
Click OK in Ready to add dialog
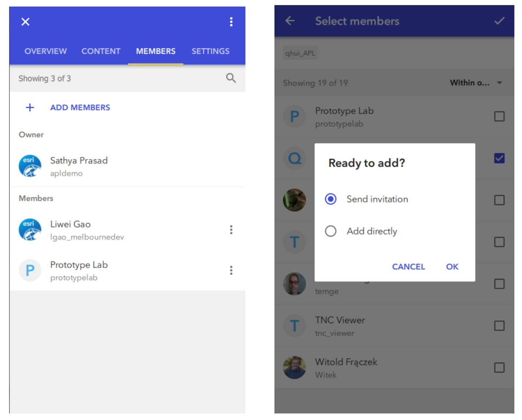coord(452,267)
